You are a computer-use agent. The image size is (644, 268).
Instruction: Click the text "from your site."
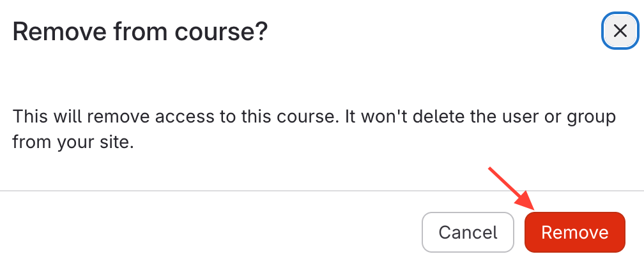pyautogui.click(x=73, y=143)
